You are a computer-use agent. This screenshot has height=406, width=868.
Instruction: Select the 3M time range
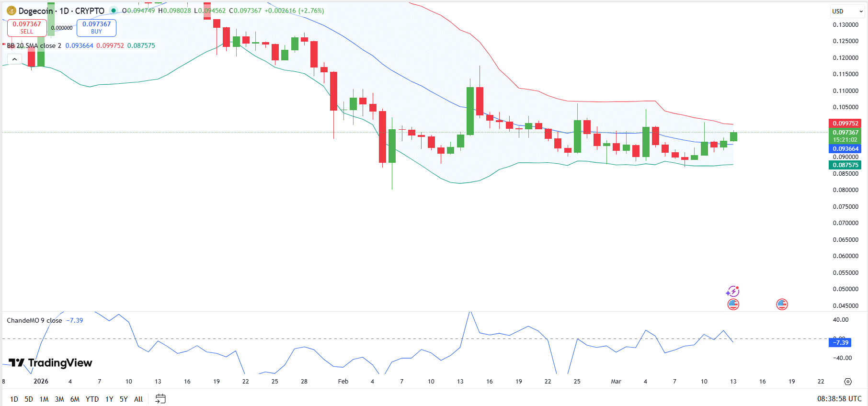(x=59, y=399)
